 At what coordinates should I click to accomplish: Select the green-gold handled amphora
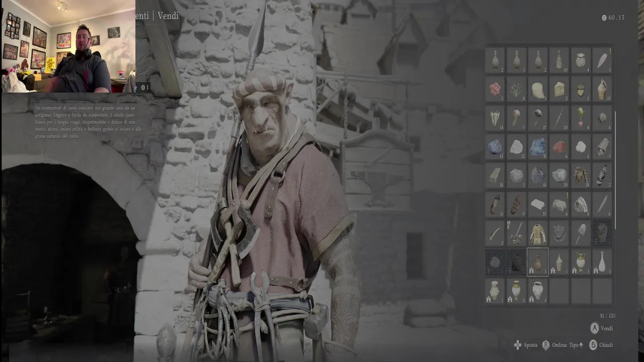point(581,261)
